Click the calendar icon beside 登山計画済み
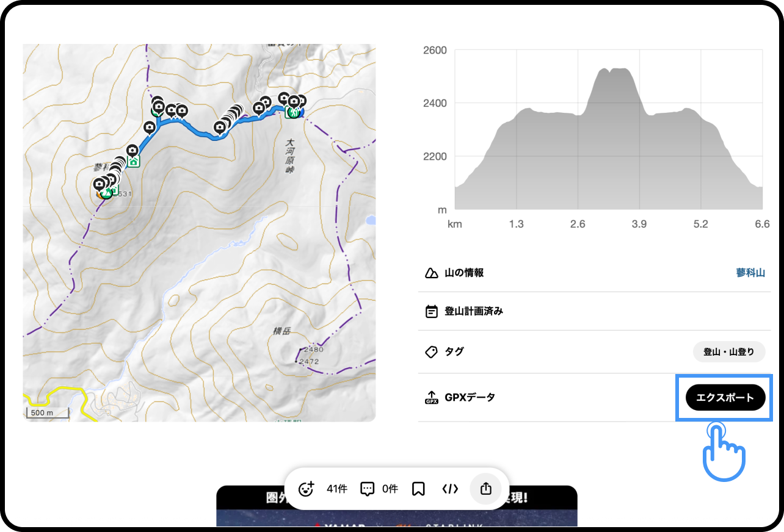This screenshot has height=532, width=784. tap(432, 311)
